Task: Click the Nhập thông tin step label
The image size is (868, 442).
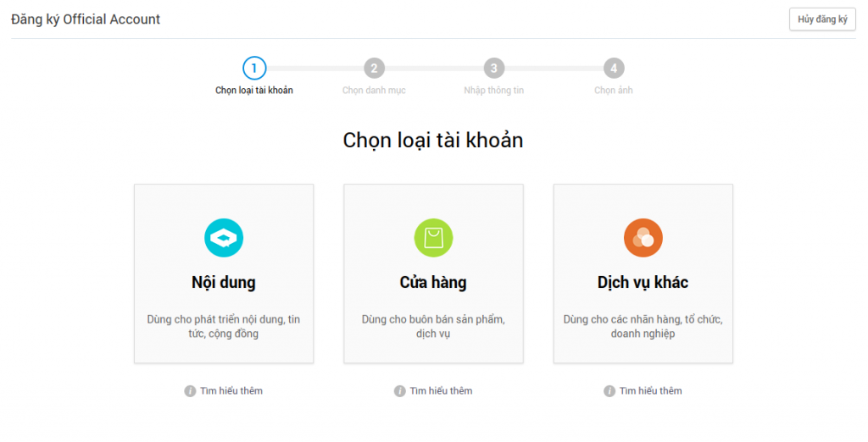Action: pos(494,90)
